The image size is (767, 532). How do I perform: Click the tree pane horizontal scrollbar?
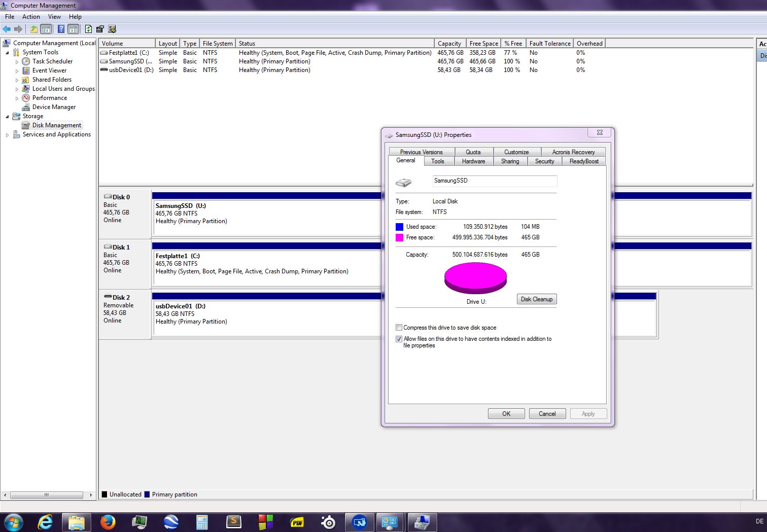48,495
